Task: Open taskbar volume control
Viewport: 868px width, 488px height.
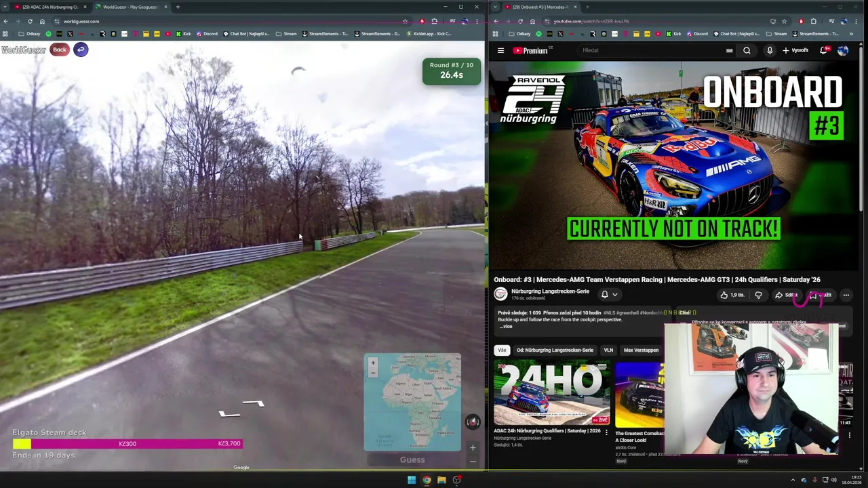Action: [x=834, y=480]
